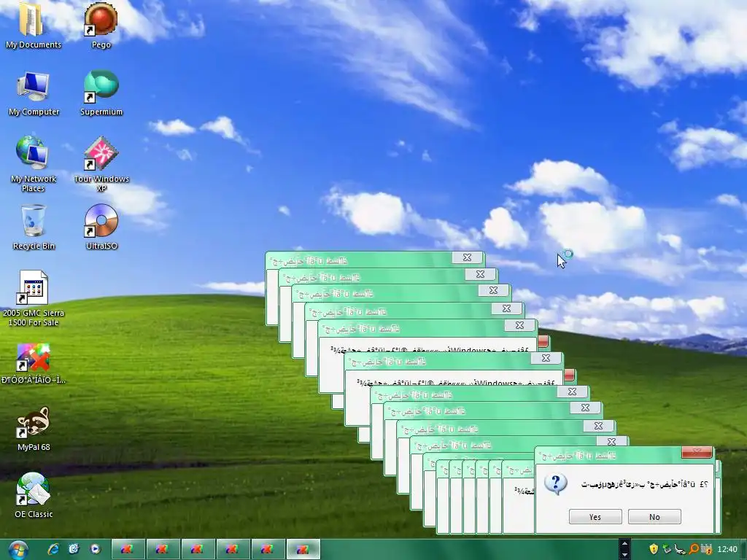Click the Safely Remove Hardware tray icon
The image size is (747, 560).
click(667, 549)
